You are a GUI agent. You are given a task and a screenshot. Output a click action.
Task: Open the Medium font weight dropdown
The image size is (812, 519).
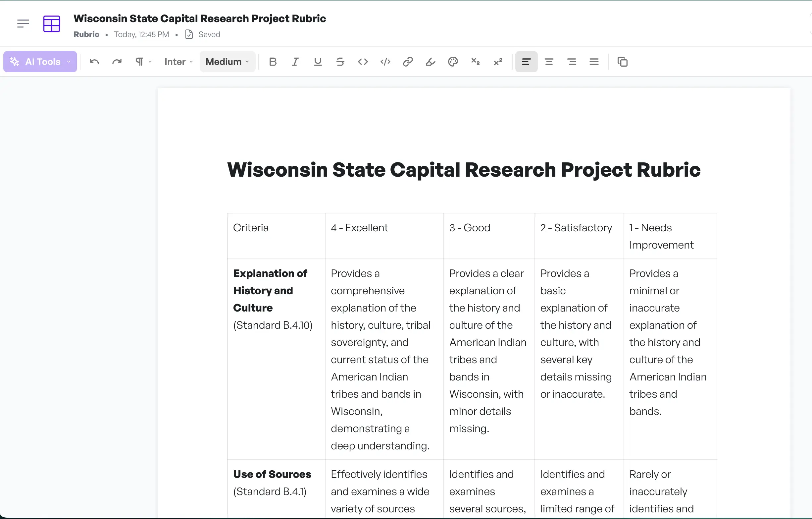227,62
